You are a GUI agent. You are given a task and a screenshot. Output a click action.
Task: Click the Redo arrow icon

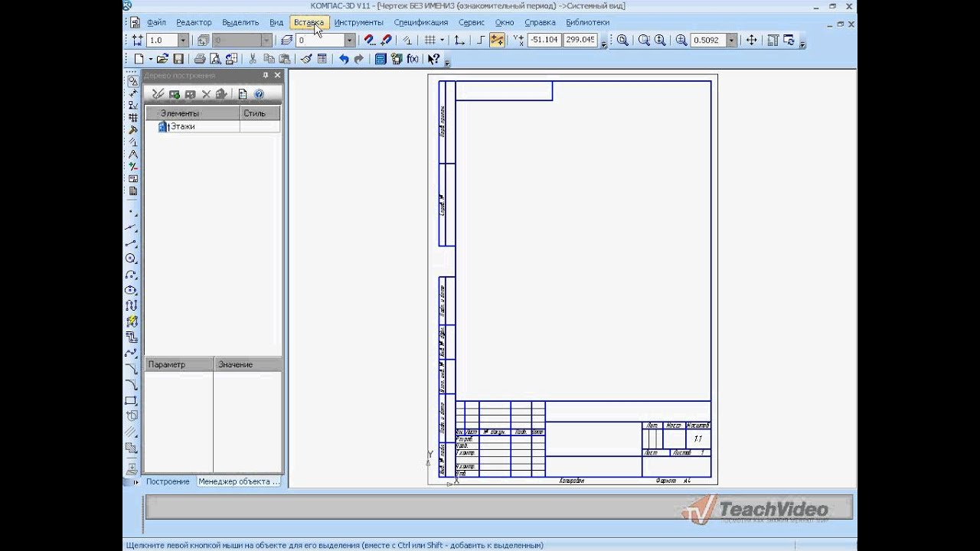[x=359, y=59]
